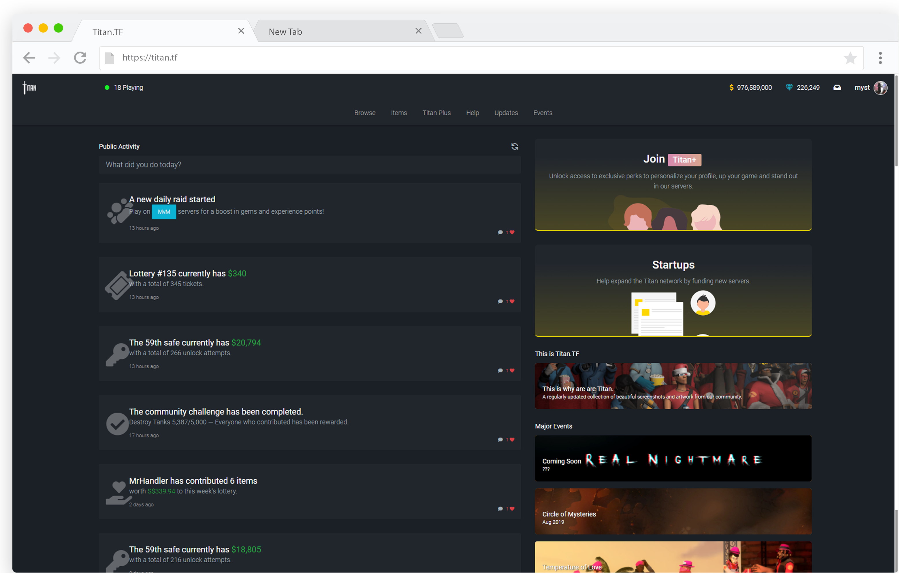Click the browser forward arrow
Screen dimensions: 911x588
coord(54,58)
